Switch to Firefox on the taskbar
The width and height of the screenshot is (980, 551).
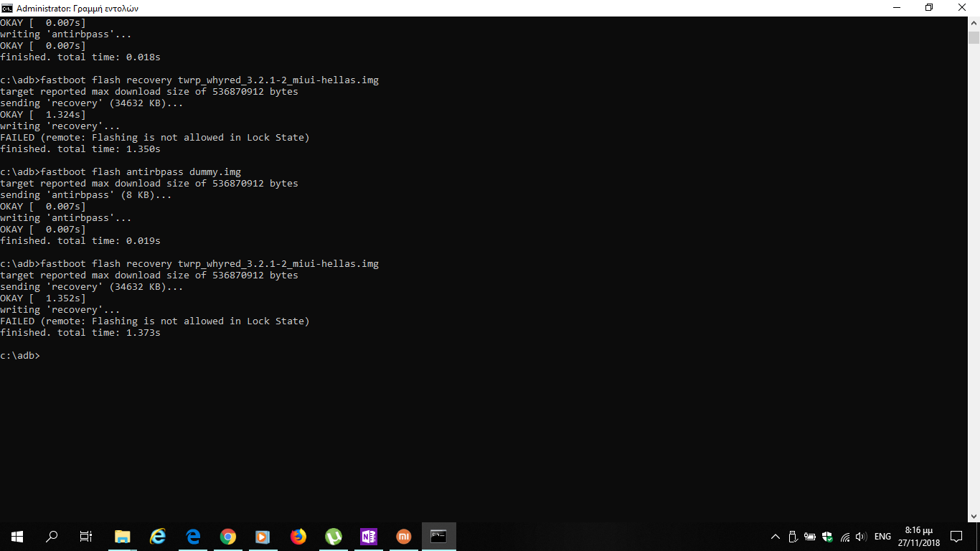[298, 536]
